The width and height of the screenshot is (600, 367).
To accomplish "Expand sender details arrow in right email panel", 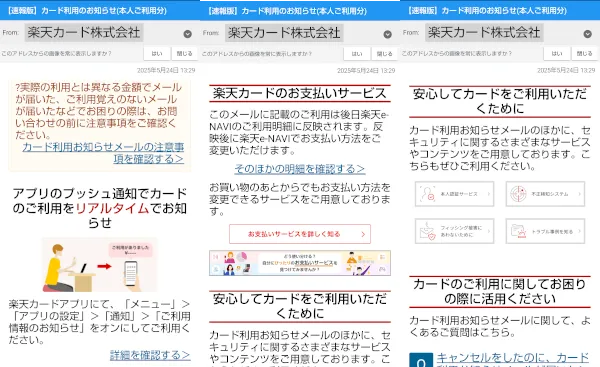I will click(588, 34).
